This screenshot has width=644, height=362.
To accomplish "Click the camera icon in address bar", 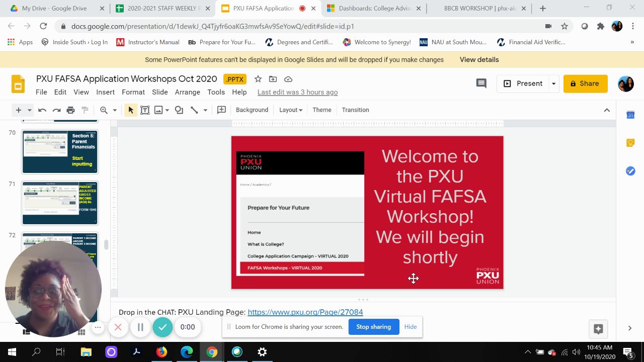I will [548, 26].
